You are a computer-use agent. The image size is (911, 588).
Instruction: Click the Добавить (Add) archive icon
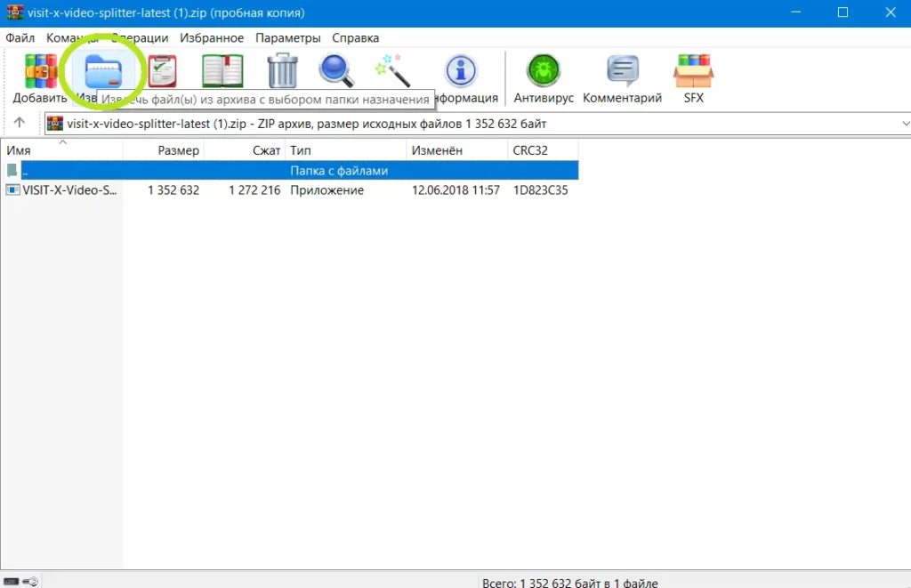pyautogui.click(x=40, y=71)
